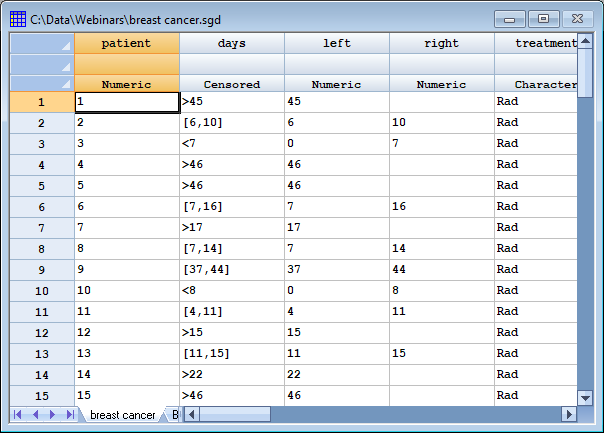604x433 pixels.
Task: Click the select-all corner cell
Action: 41,43
